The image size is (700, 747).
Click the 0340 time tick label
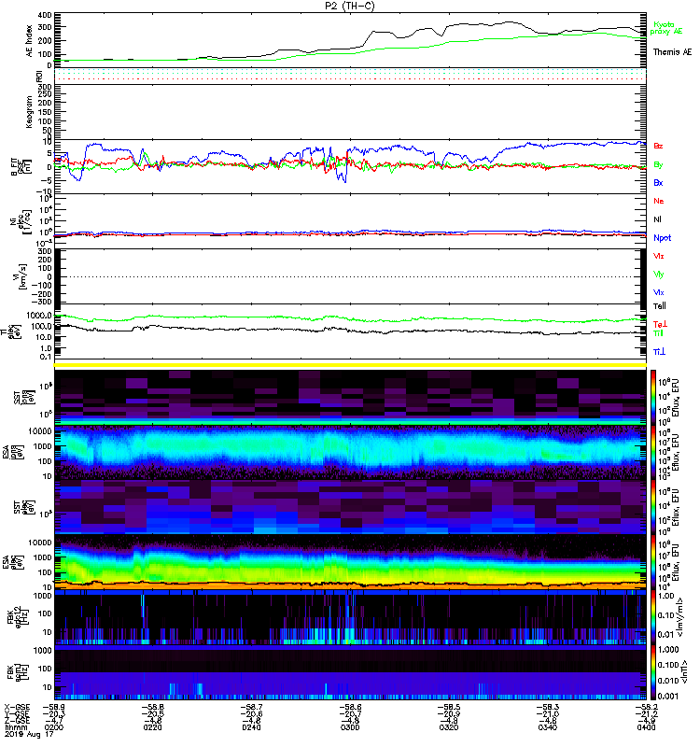pos(548,727)
